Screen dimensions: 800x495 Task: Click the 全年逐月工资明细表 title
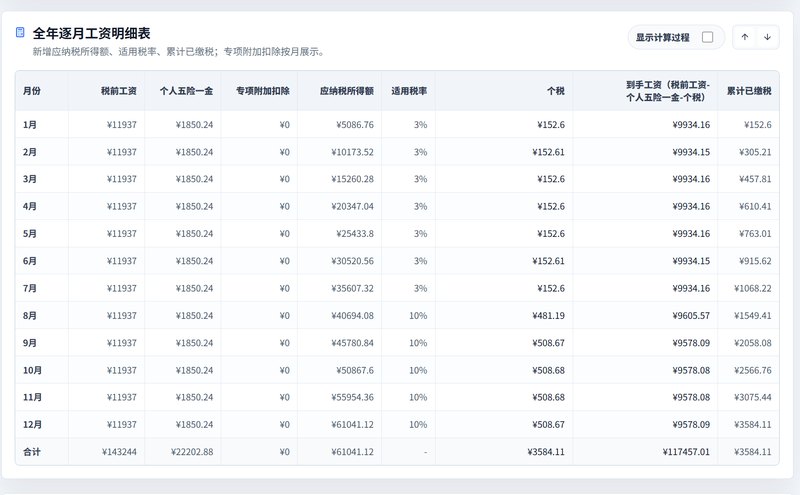91,33
